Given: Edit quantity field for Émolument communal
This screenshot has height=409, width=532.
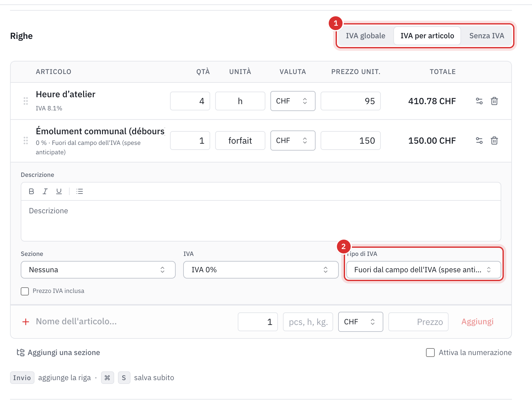Looking at the screenshot, I should tap(190, 141).
